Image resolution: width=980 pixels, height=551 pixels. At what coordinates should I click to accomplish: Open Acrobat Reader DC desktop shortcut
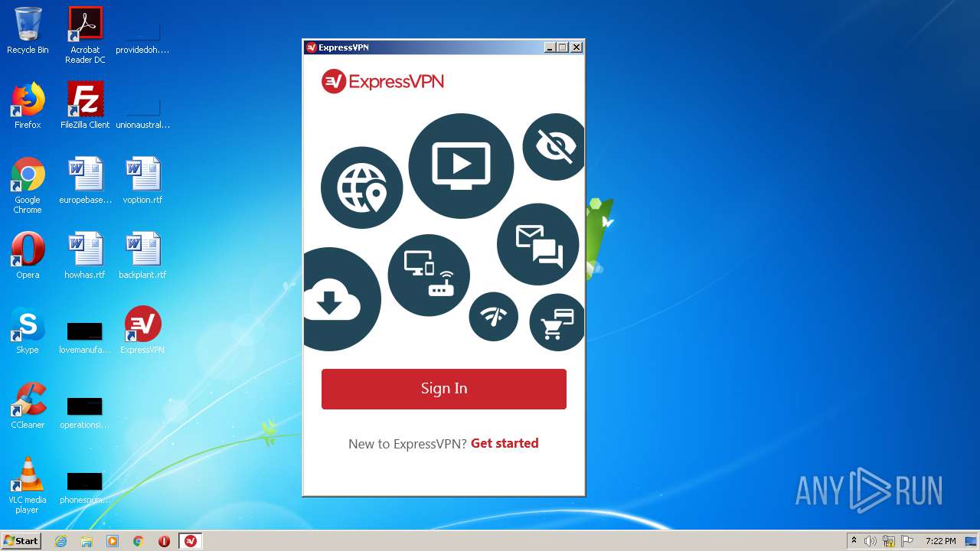point(85,36)
